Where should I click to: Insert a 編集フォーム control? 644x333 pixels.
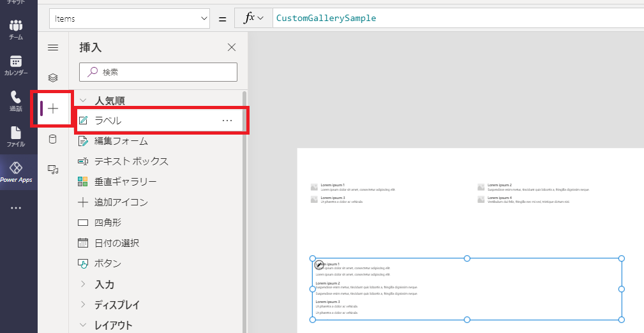tap(112, 141)
